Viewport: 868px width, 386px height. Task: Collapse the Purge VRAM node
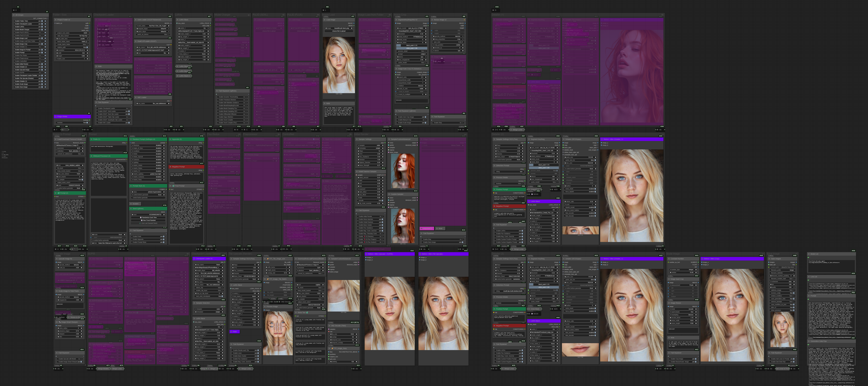point(56,117)
